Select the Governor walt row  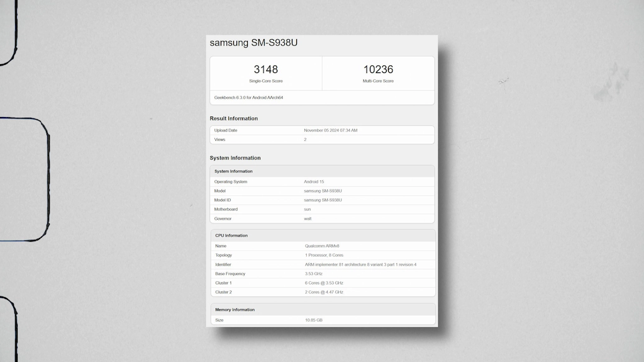click(x=322, y=218)
